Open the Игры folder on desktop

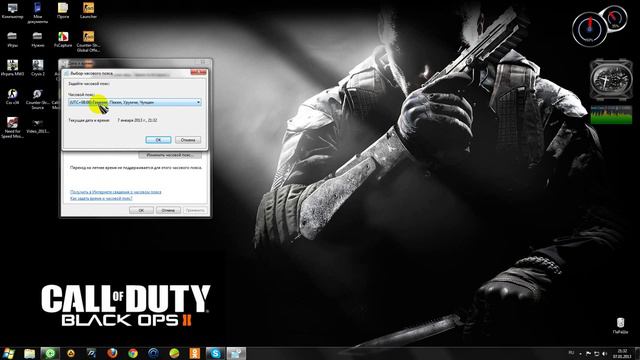pos(12,40)
